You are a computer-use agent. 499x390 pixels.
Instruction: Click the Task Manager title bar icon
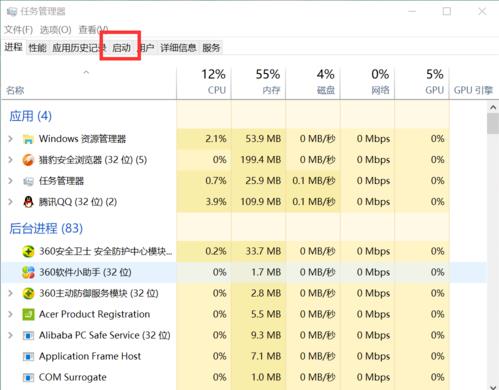coord(11,12)
